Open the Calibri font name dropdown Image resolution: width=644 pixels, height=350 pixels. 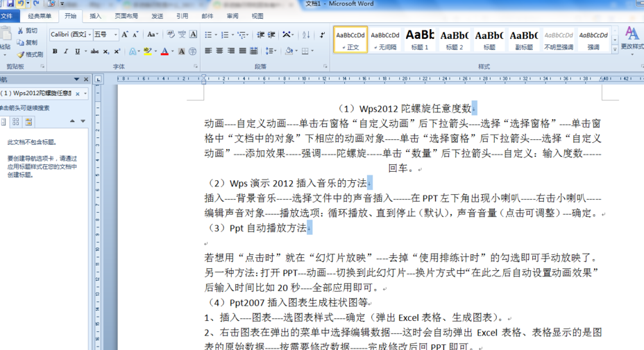(x=90, y=35)
